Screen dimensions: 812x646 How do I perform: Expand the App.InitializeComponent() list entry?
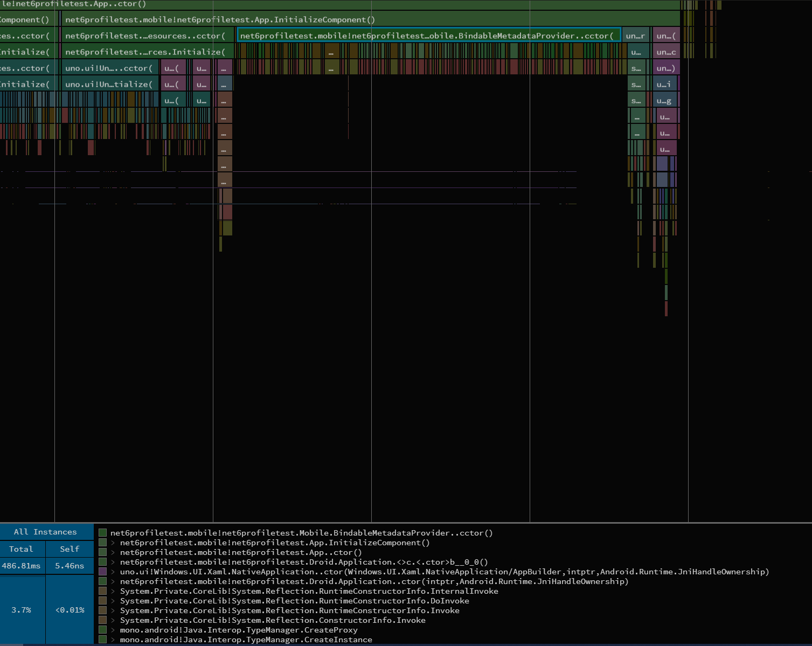(112, 543)
